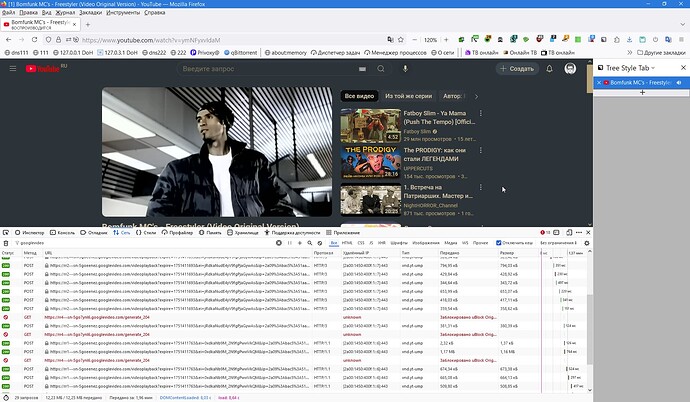Switch to the Отладчик DevTools tab
Screen dimensions: 690x402
pos(94,232)
